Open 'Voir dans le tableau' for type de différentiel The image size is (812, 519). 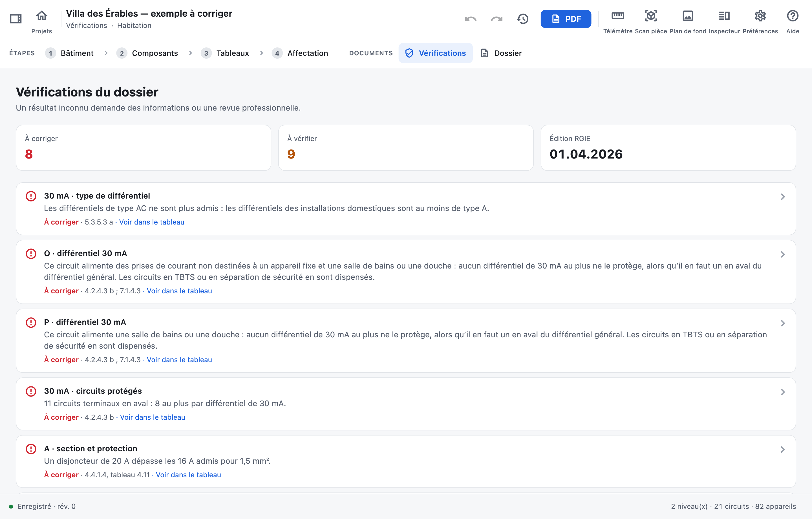click(151, 222)
